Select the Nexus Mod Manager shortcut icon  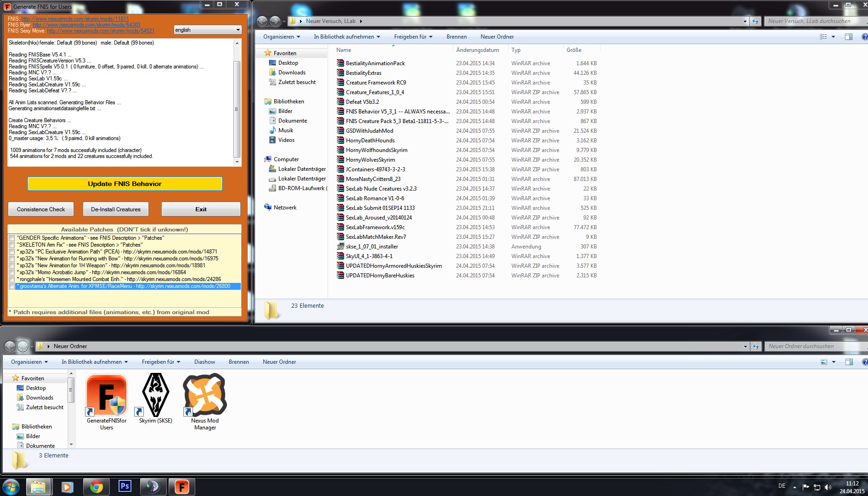(205, 395)
